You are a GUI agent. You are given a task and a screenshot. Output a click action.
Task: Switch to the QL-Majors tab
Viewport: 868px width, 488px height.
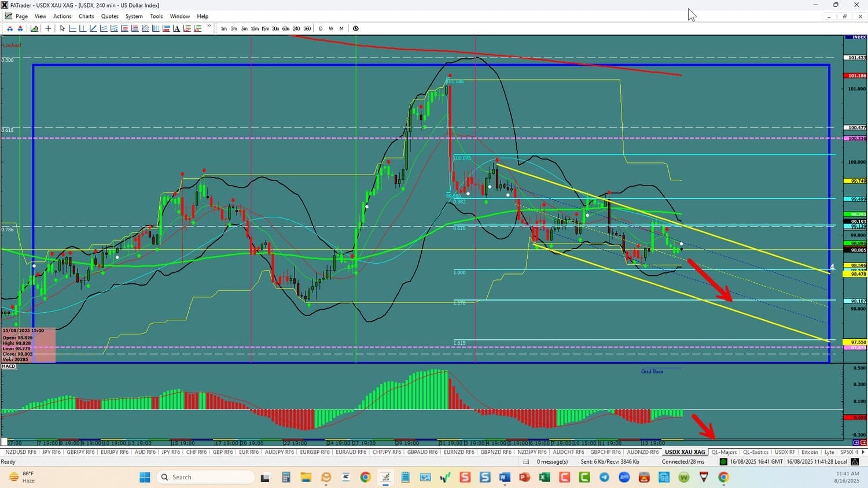[724, 452]
